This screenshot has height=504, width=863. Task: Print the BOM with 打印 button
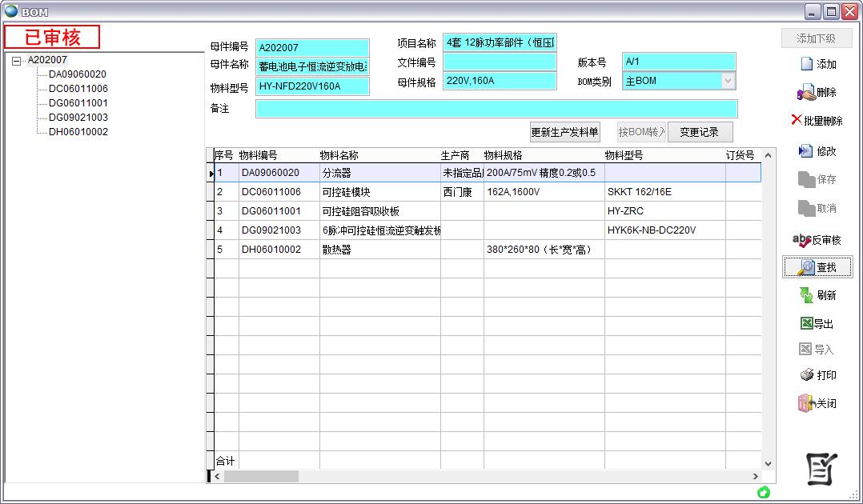pos(817,375)
